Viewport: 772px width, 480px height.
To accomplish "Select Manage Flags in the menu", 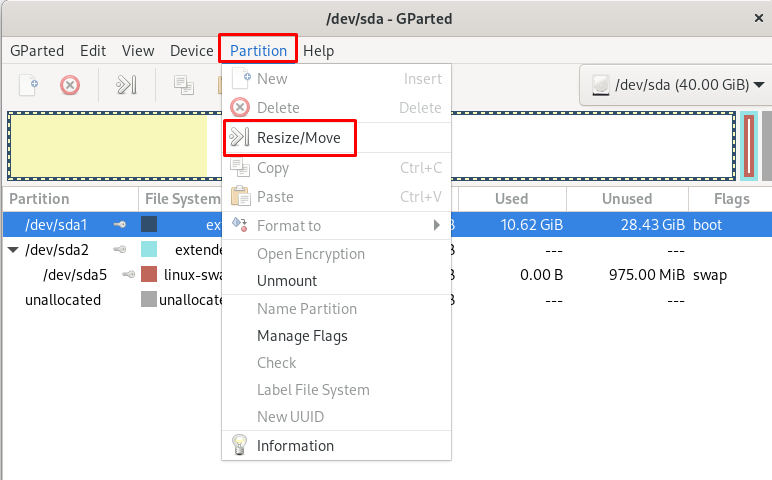I will (x=336, y=336).
